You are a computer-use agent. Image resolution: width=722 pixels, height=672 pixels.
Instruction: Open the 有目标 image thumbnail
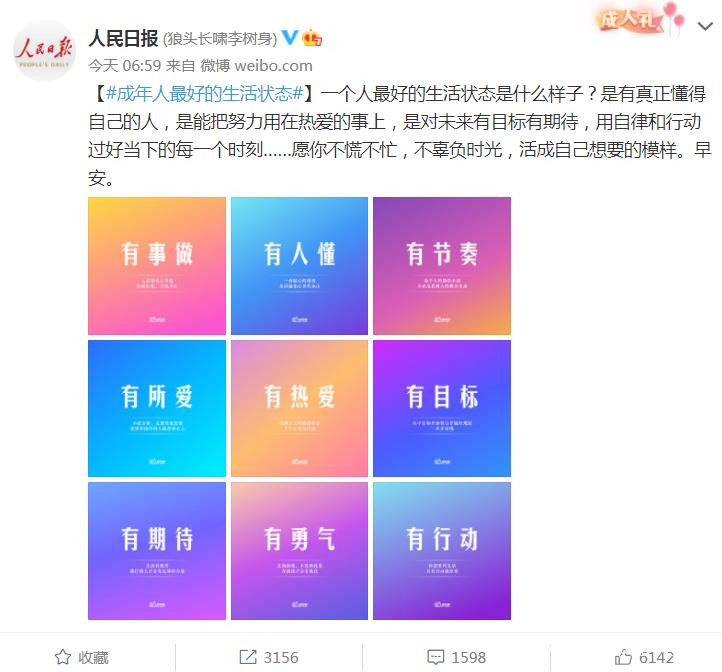click(442, 408)
